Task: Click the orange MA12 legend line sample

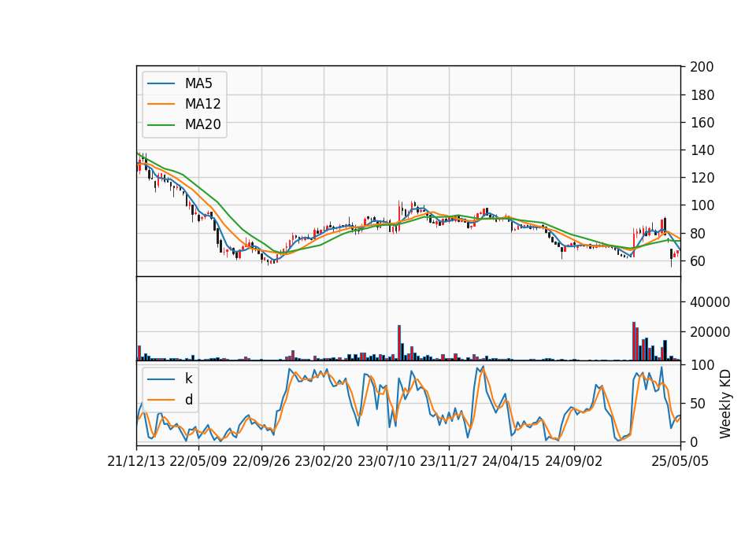Action: (161, 104)
